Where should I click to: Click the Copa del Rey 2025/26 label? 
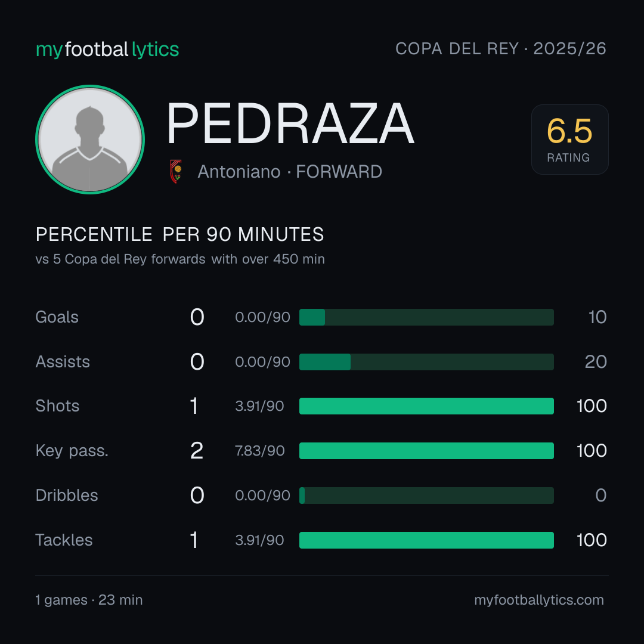tap(501, 48)
